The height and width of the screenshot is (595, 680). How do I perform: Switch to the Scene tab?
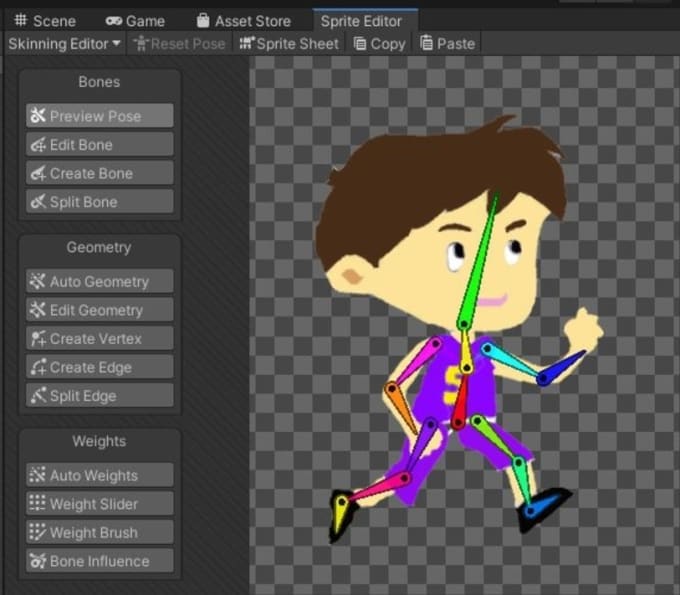point(45,21)
